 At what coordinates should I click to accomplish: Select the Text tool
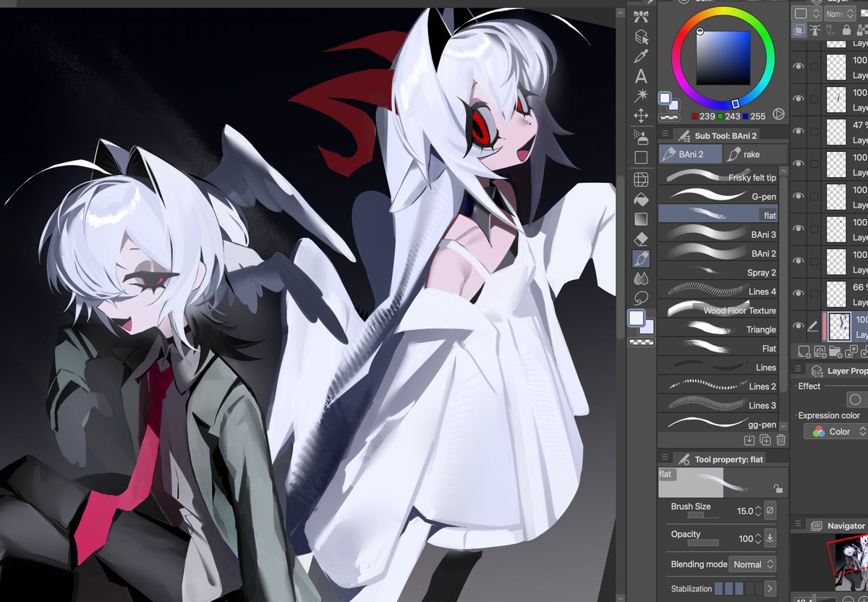coord(641,76)
